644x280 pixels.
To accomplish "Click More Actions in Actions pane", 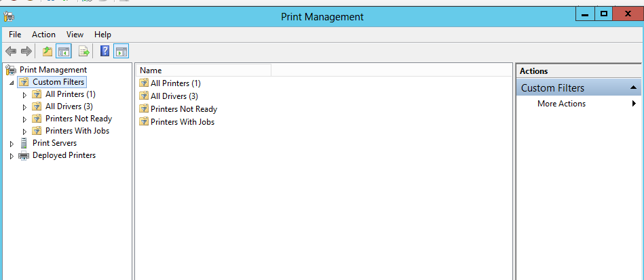I will coord(561,104).
